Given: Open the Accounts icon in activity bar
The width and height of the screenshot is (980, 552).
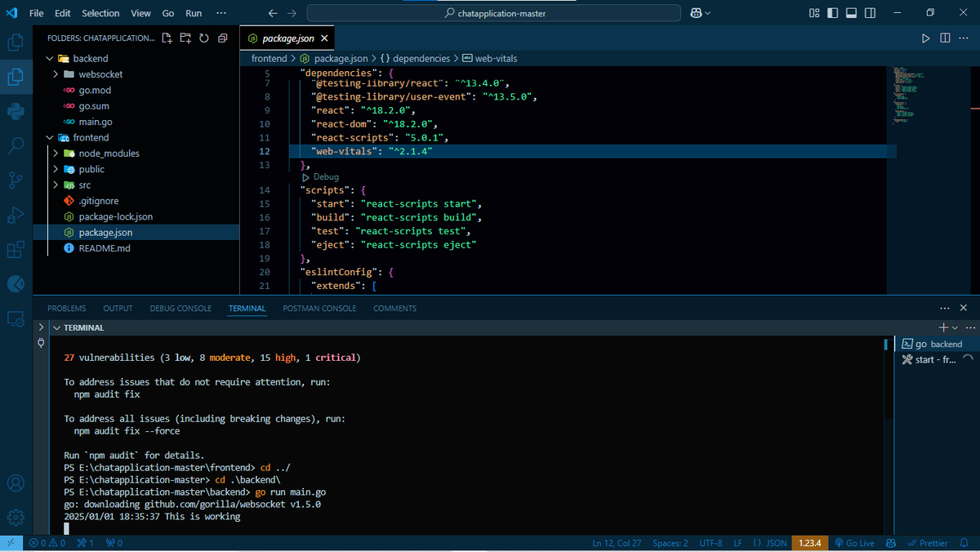Looking at the screenshot, I should (x=16, y=483).
